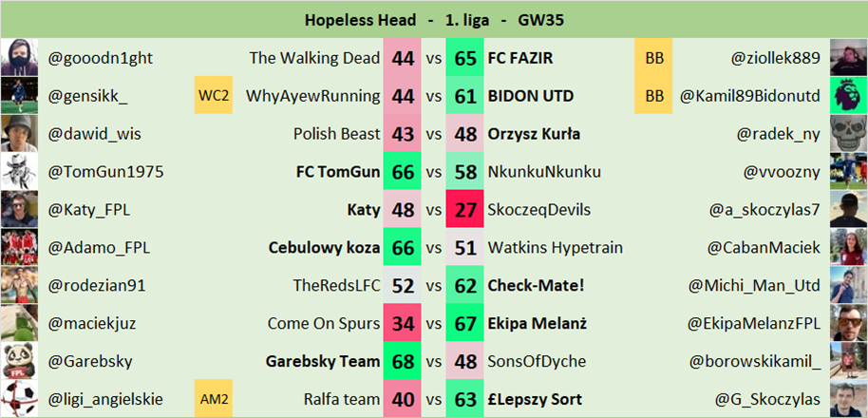Screen dimensions: 868x418
Task: Click Garebsky Team's green score 68
Action: (402, 361)
